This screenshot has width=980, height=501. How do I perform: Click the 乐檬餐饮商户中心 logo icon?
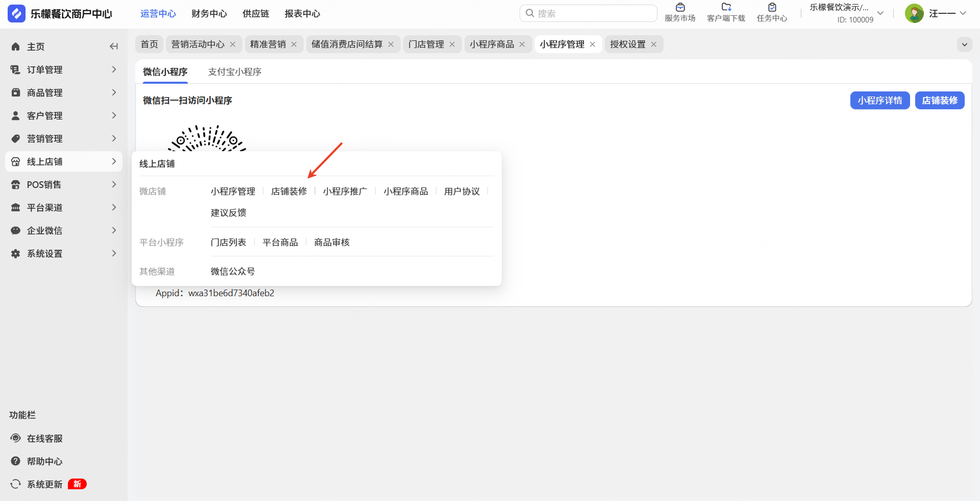16,14
